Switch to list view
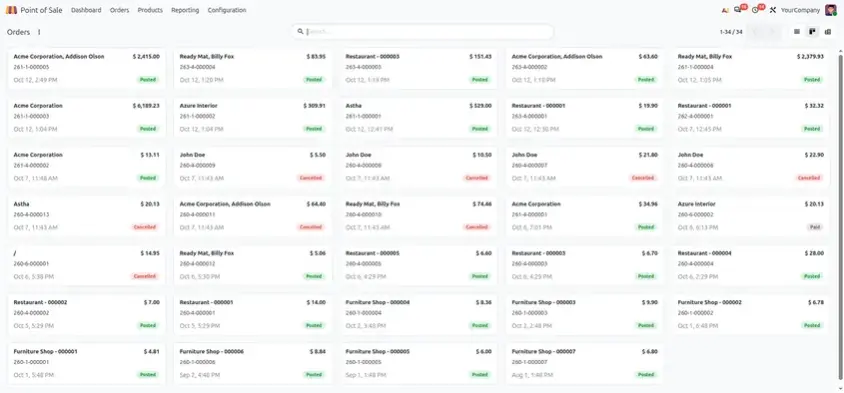The image size is (844, 393). tap(797, 32)
